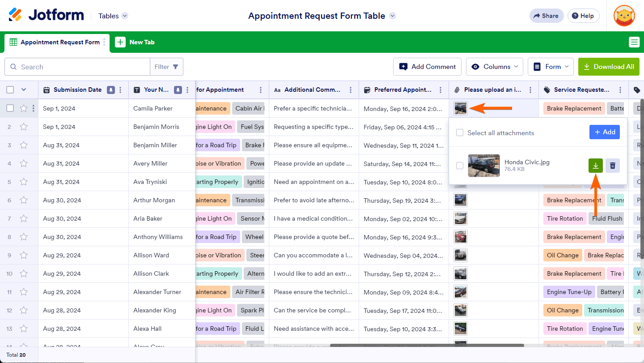Screen dimensions: 644x363
Task: Toggle pin on Your Name column
Action: 178,90
